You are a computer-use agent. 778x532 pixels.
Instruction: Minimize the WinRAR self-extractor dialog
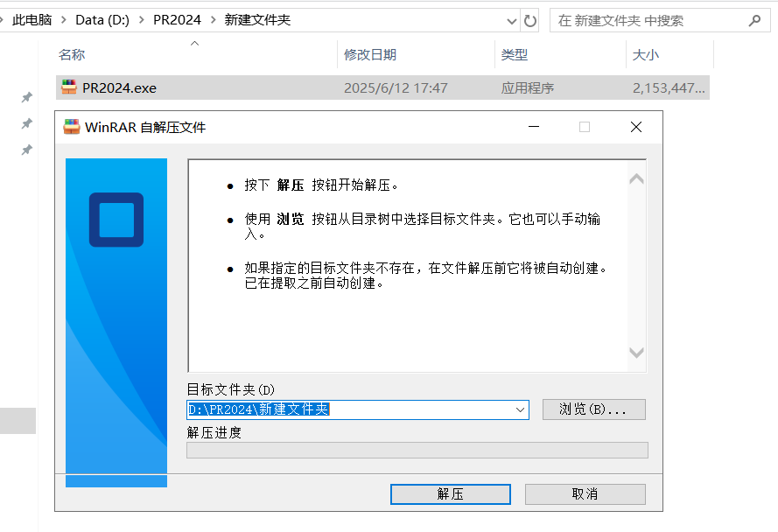(x=534, y=127)
